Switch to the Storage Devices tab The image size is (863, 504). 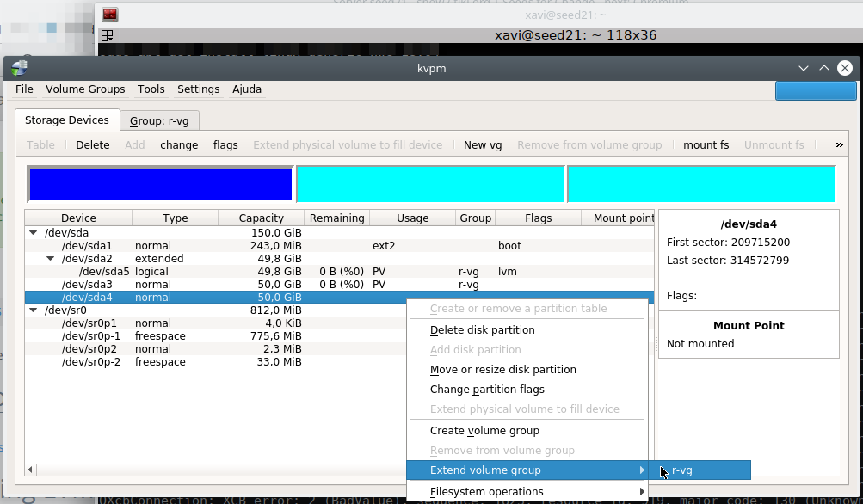[67, 120]
